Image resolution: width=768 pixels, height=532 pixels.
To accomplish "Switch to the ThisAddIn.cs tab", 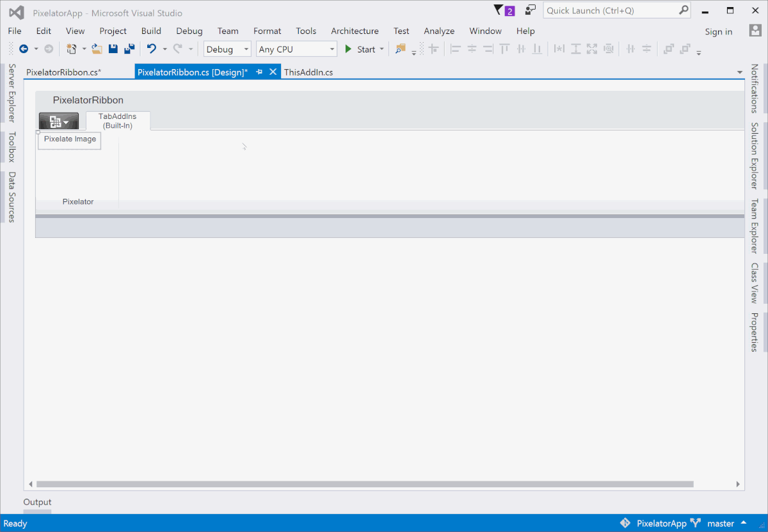I will (x=308, y=72).
